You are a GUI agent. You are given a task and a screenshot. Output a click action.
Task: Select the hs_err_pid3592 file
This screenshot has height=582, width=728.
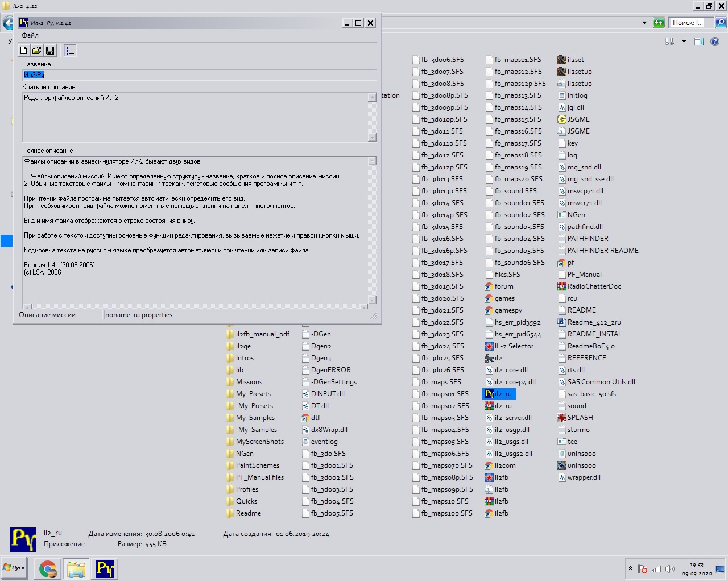click(513, 322)
